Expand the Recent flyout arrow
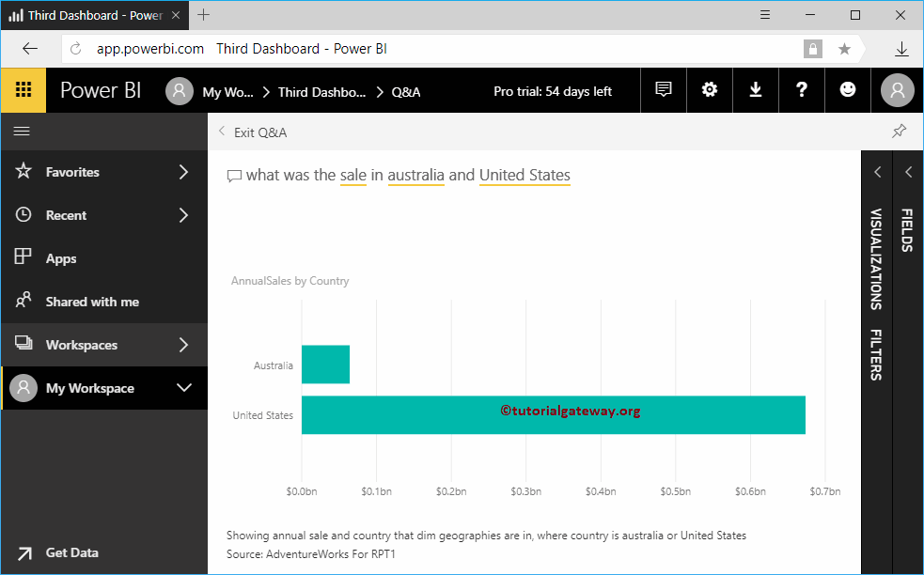Screen dimensions: 924x575 [x=183, y=215]
